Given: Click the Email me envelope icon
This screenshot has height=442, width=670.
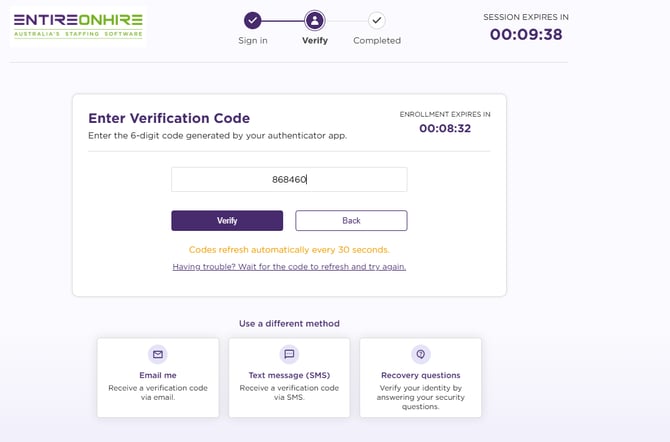Looking at the screenshot, I should click(157, 354).
